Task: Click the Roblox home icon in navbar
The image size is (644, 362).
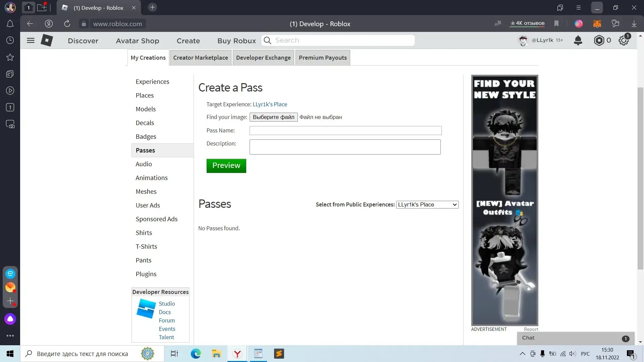Action: click(x=46, y=40)
